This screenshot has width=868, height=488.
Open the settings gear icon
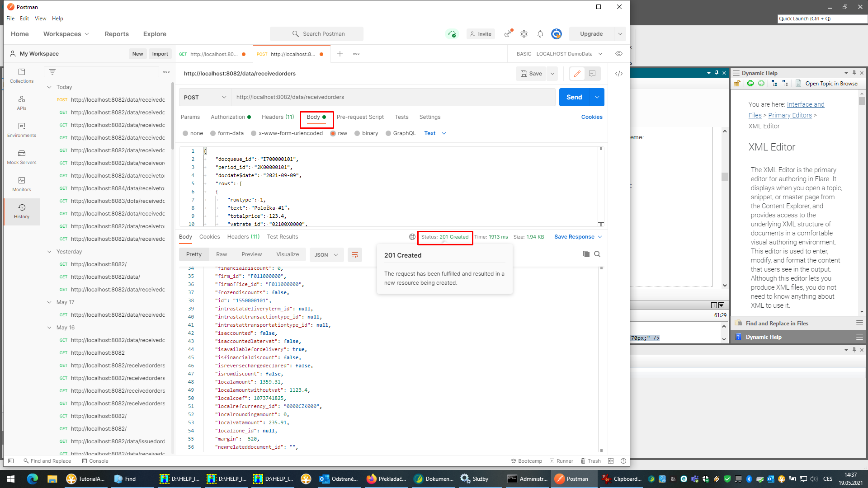pyautogui.click(x=524, y=34)
